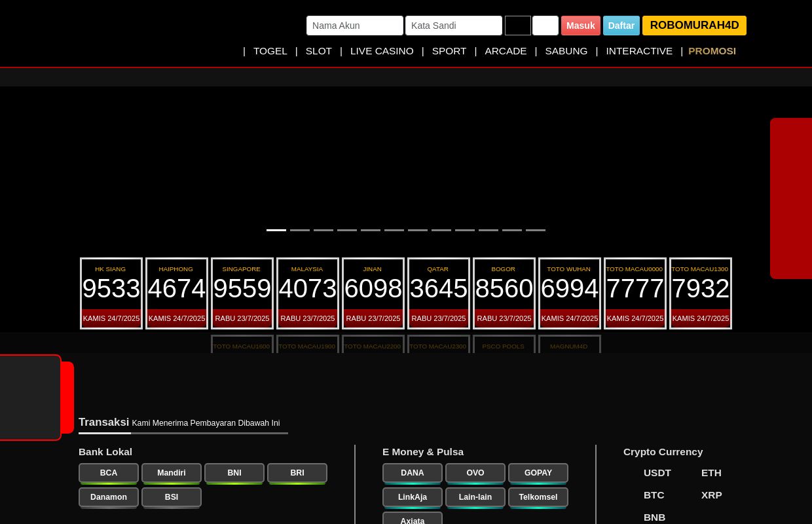Click the BCA bank button
812x524 pixels.
(109, 473)
